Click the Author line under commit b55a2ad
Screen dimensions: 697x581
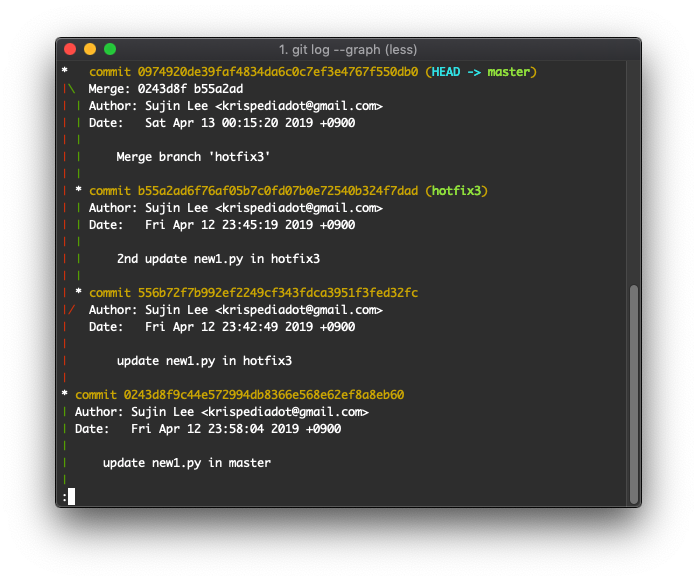(x=236, y=208)
